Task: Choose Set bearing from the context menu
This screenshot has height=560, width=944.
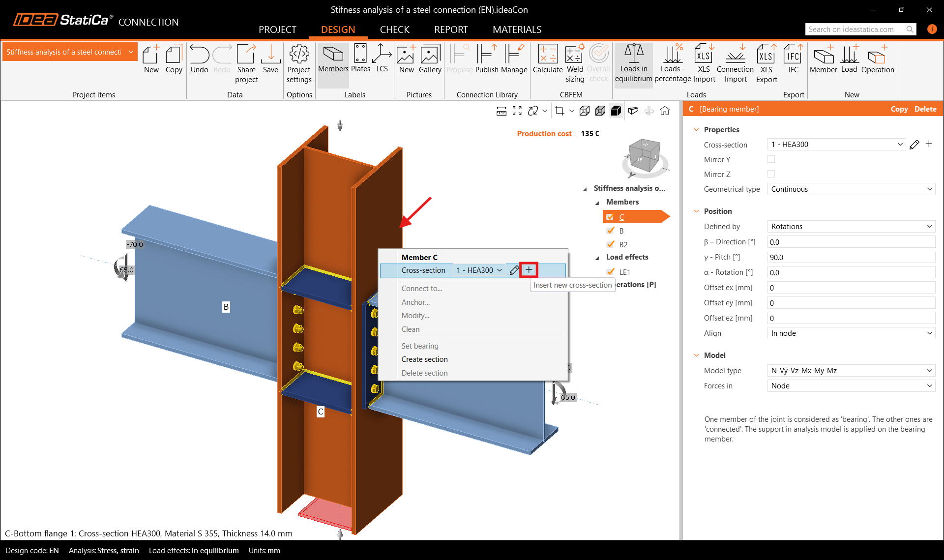Action: click(x=419, y=346)
